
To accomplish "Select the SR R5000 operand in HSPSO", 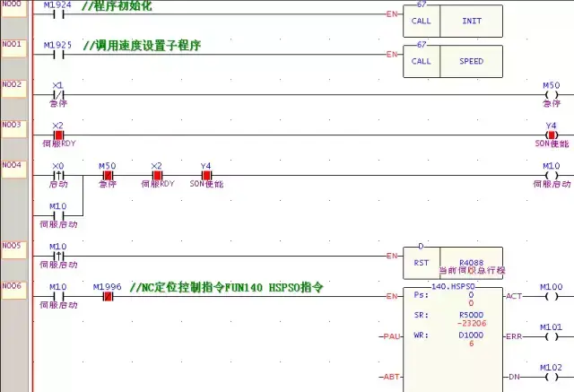I will tap(471, 315).
